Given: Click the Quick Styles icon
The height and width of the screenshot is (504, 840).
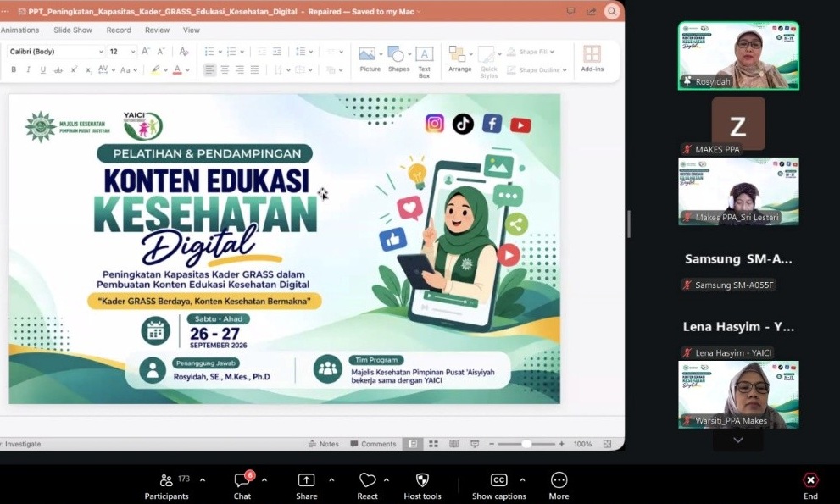Looking at the screenshot, I should (x=487, y=54).
